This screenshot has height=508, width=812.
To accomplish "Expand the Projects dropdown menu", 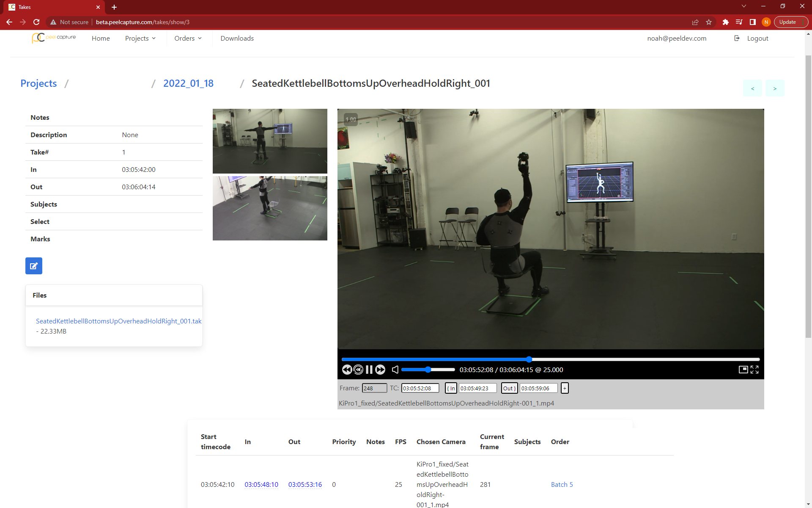I will tap(140, 38).
